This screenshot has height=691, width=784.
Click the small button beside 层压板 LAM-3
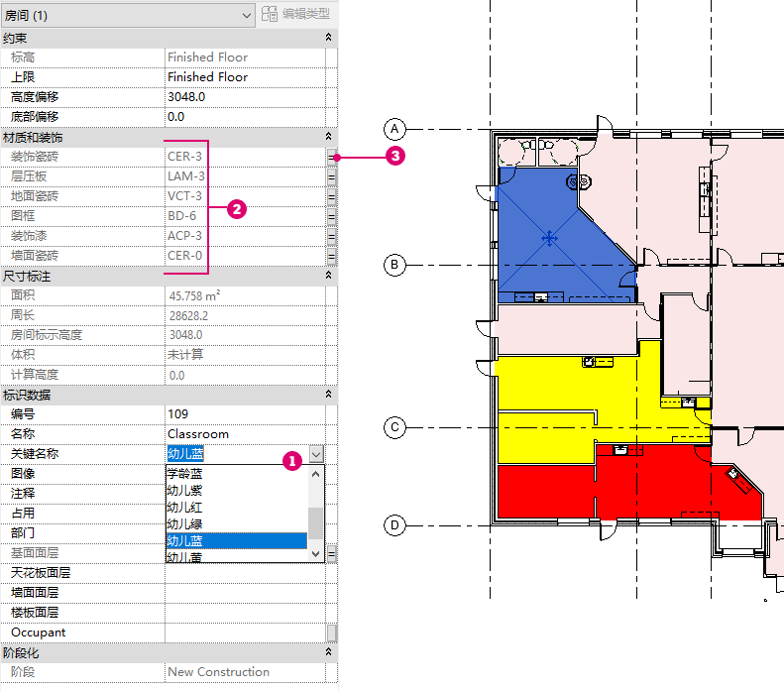pos(331,176)
